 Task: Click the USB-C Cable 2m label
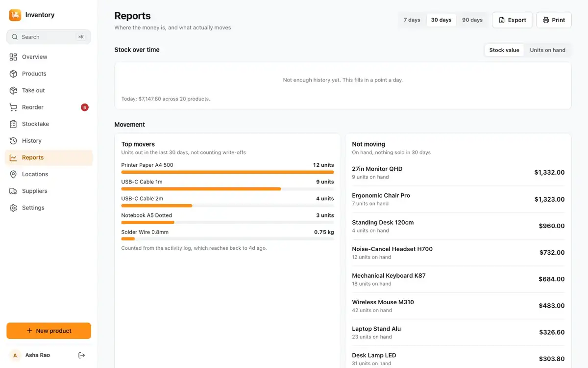point(142,199)
